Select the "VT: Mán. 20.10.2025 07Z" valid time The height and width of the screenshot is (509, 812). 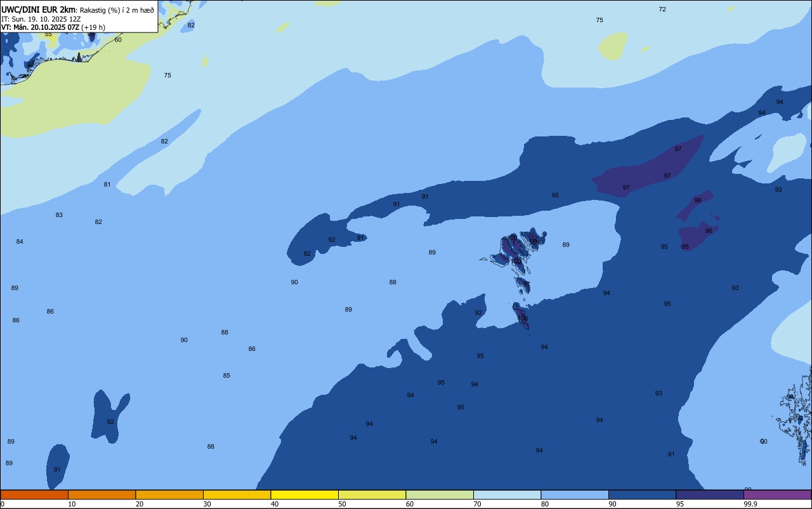click(x=41, y=27)
